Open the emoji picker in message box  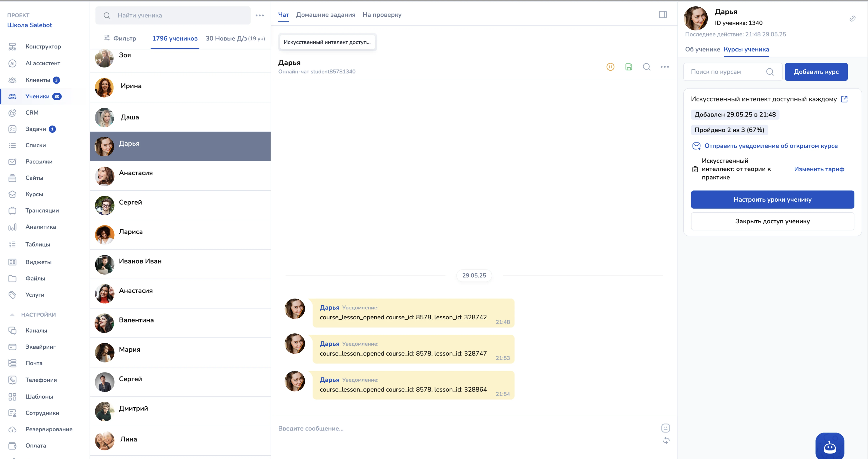point(666,428)
